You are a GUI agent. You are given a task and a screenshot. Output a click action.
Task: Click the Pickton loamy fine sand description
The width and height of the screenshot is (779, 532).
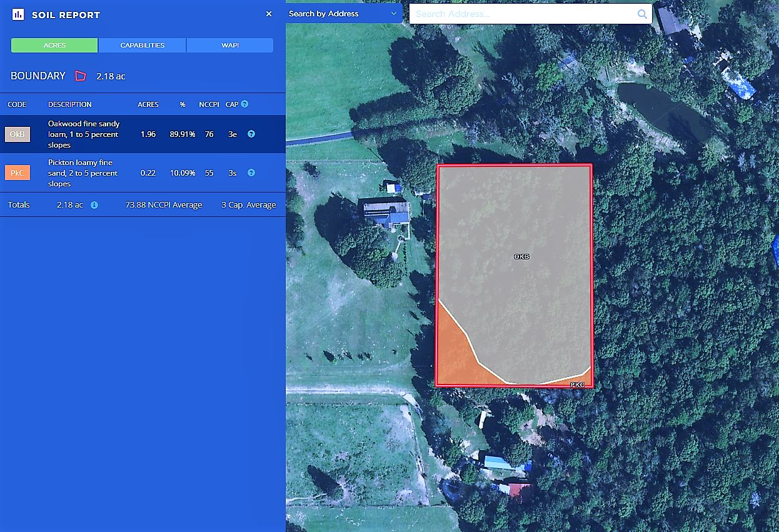83,173
